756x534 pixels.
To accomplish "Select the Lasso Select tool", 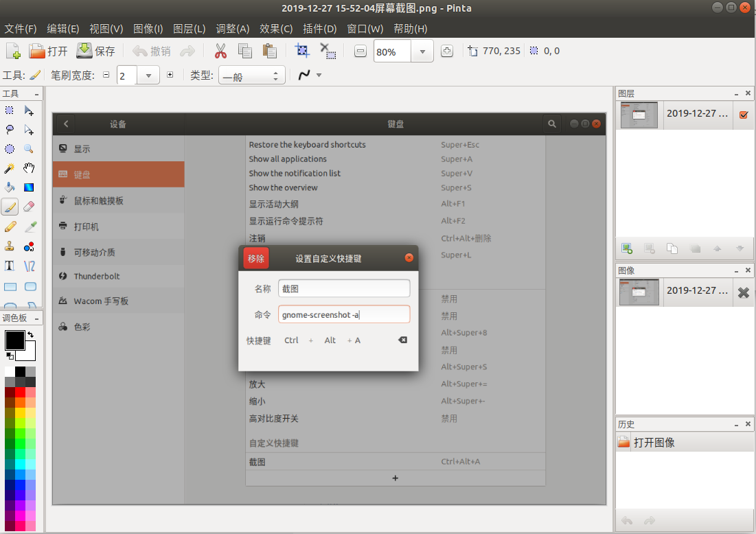I will (x=9, y=130).
